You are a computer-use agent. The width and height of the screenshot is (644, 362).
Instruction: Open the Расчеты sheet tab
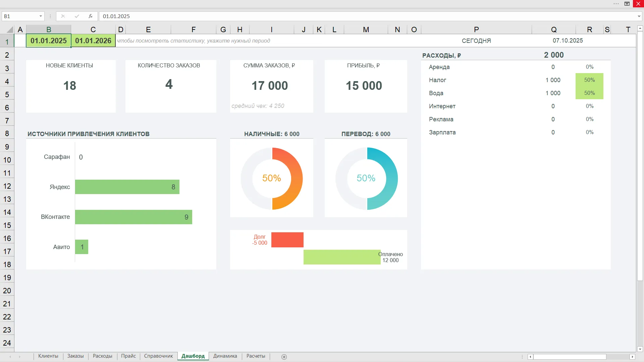[256, 356]
